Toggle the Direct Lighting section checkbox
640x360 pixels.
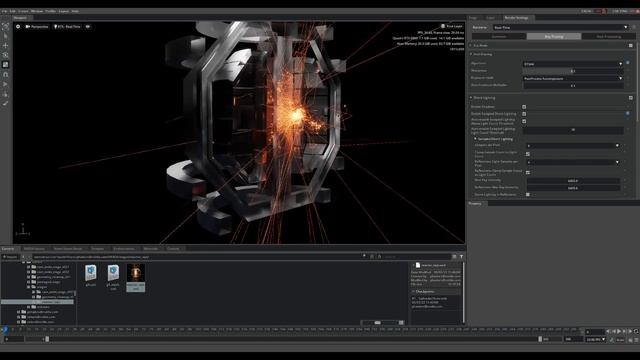(x=631, y=98)
